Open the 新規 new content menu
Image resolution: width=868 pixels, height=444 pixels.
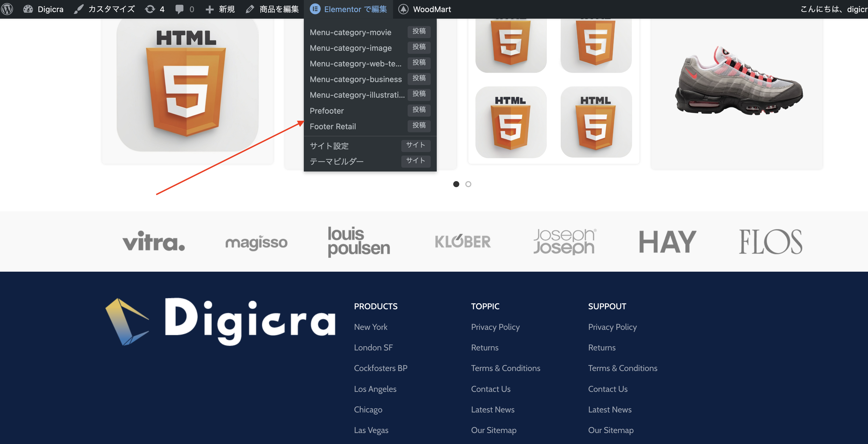(x=220, y=9)
